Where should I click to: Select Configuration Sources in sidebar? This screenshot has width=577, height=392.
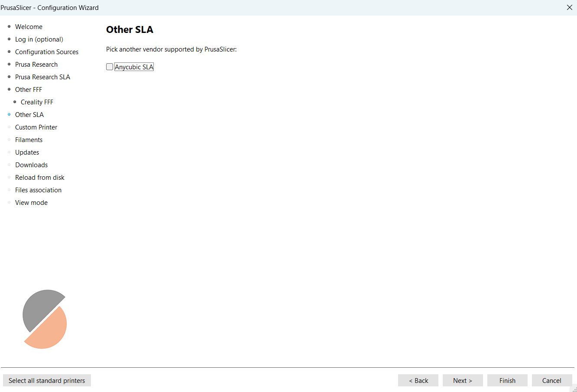pyautogui.click(x=47, y=52)
